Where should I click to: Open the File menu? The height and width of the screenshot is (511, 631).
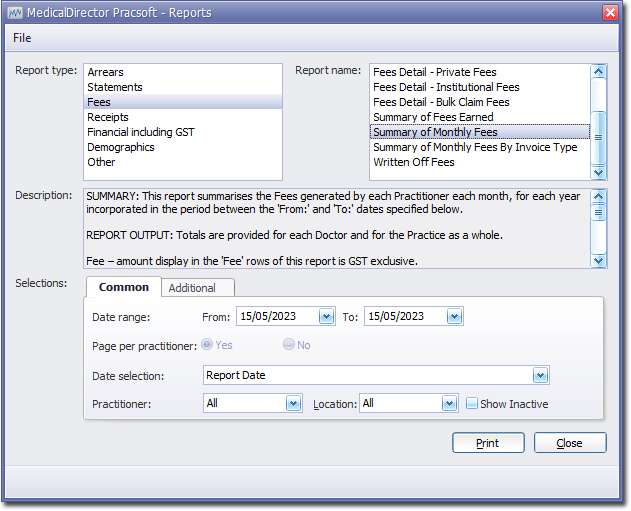coord(22,38)
